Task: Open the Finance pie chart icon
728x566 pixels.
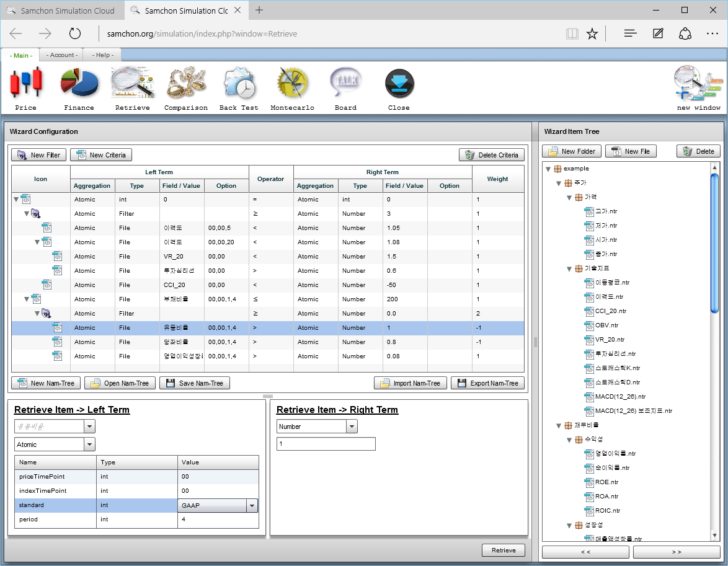Action: coord(79,83)
